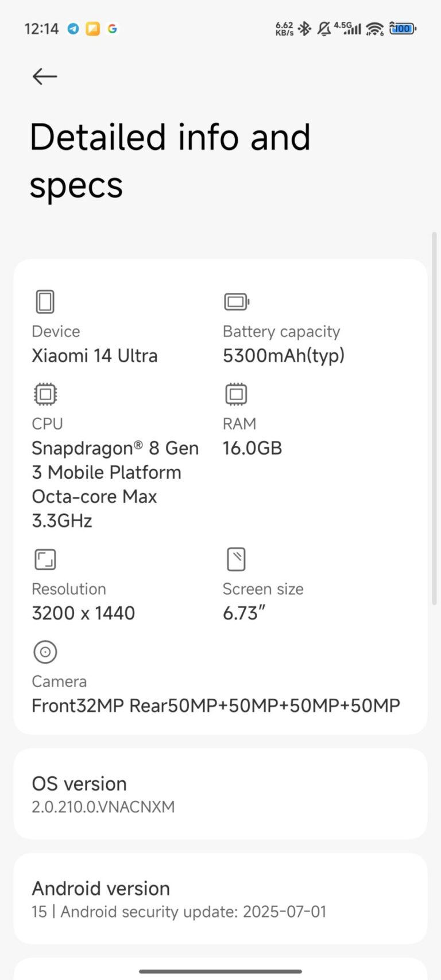Toggle the Do Not Disturb status icon

coord(324,28)
